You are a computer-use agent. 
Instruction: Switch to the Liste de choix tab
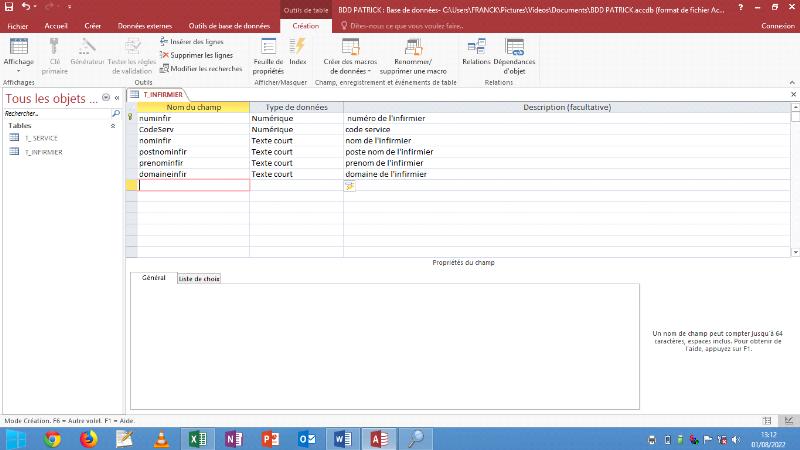[x=199, y=278]
